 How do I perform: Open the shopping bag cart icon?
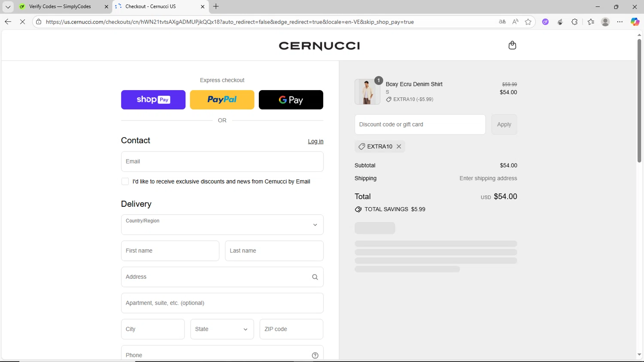coord(512,45)
